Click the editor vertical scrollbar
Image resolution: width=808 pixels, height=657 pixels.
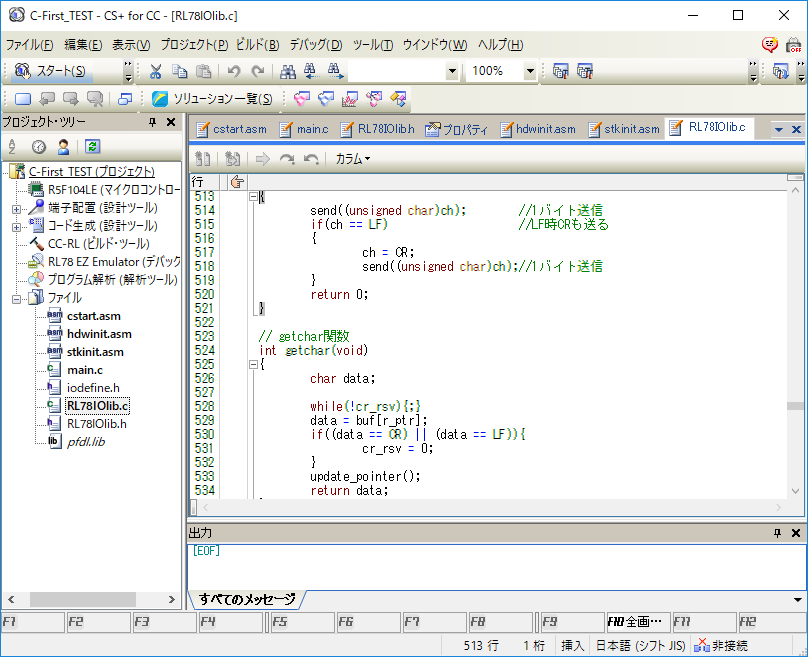pos(794,406)
